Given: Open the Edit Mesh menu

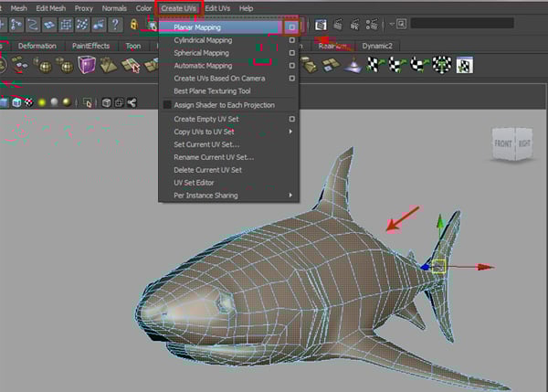Looking at the screenshot, I should 50,8.
